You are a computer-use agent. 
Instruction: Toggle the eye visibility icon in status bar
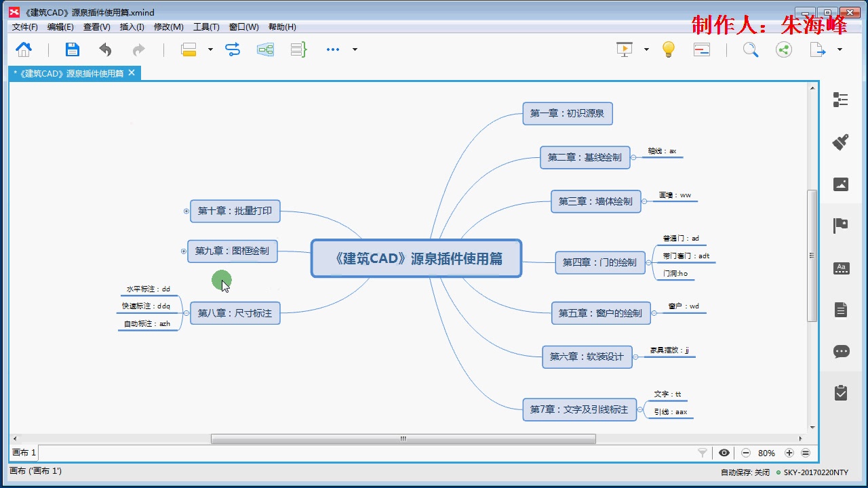[x=724, y=453]
